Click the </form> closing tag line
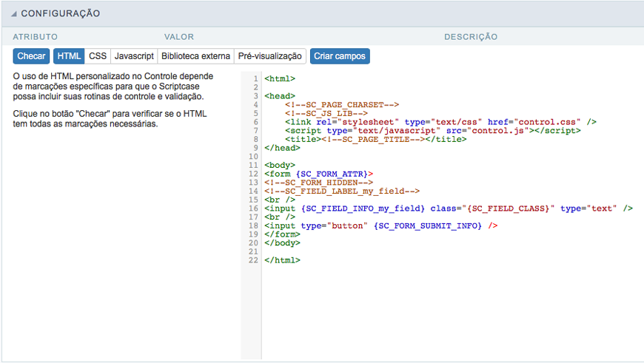This screenshot has height=363, width=644. click(282, 234)
